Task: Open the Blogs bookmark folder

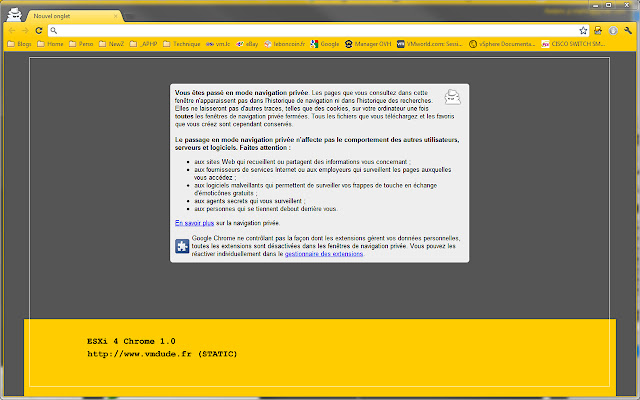Action: coord(19,44)
